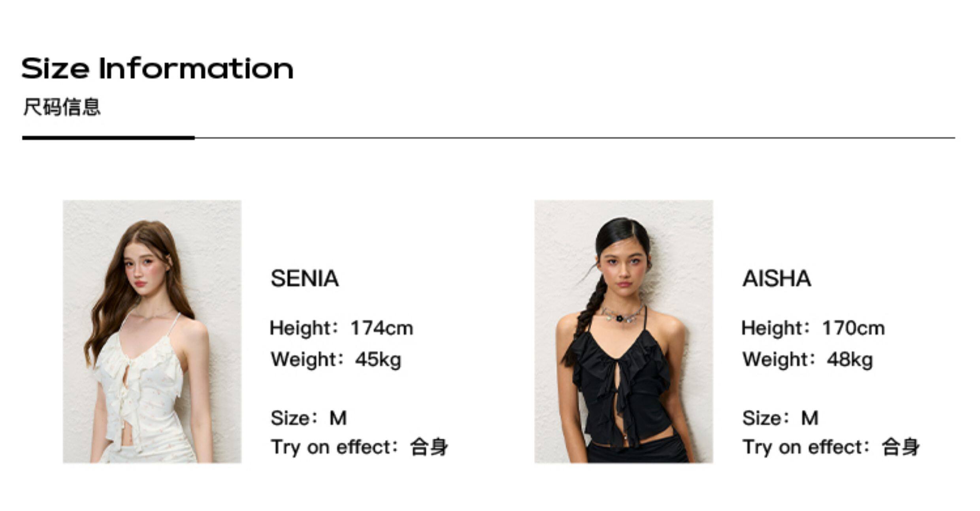Image resolution: width=980 pixels, height=511 pixels.
Task: Open Aisha's model photo in black top
Action: pyautogui.click(x=623, y=331)
